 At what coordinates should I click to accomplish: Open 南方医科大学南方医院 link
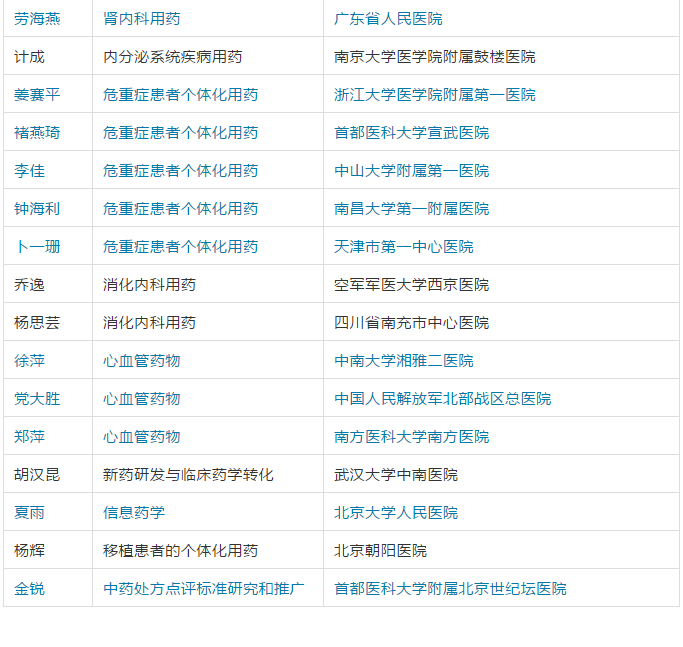[x=412, y=436]
